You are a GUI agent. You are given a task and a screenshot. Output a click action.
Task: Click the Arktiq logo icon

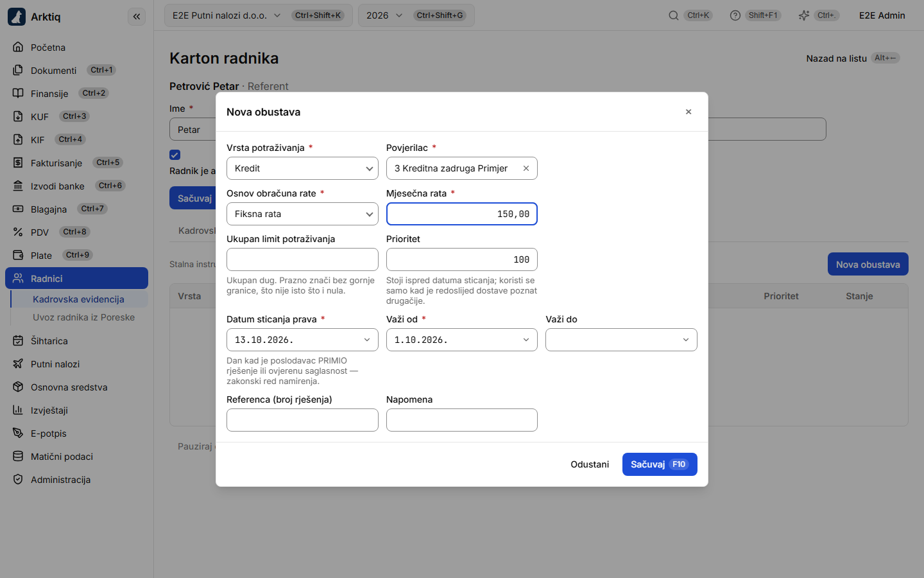point(17,17)
